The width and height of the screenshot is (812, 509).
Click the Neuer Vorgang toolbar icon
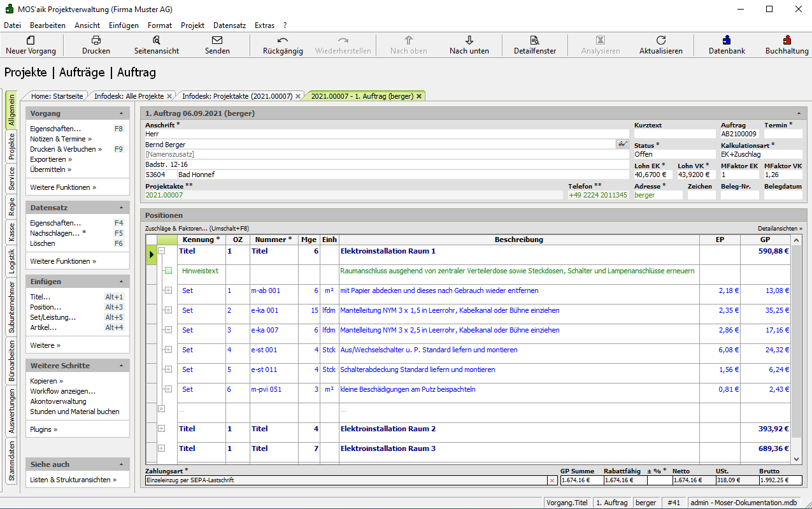pos(31,40)
